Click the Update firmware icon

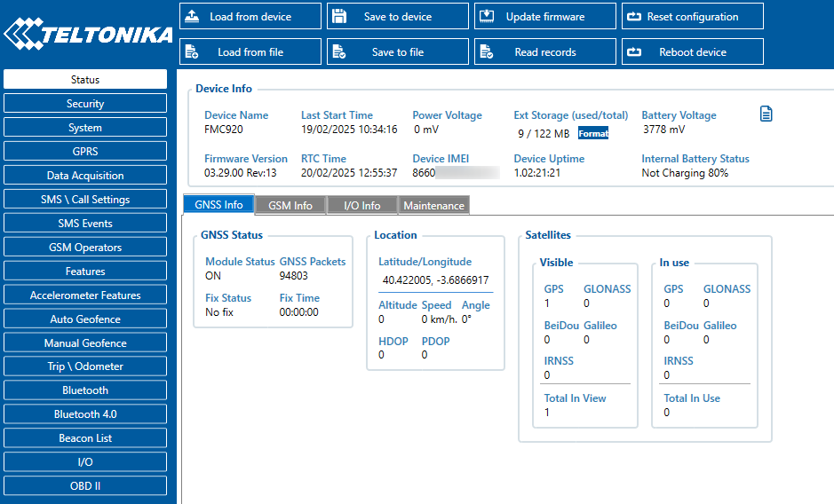click(x=487, y=17)
